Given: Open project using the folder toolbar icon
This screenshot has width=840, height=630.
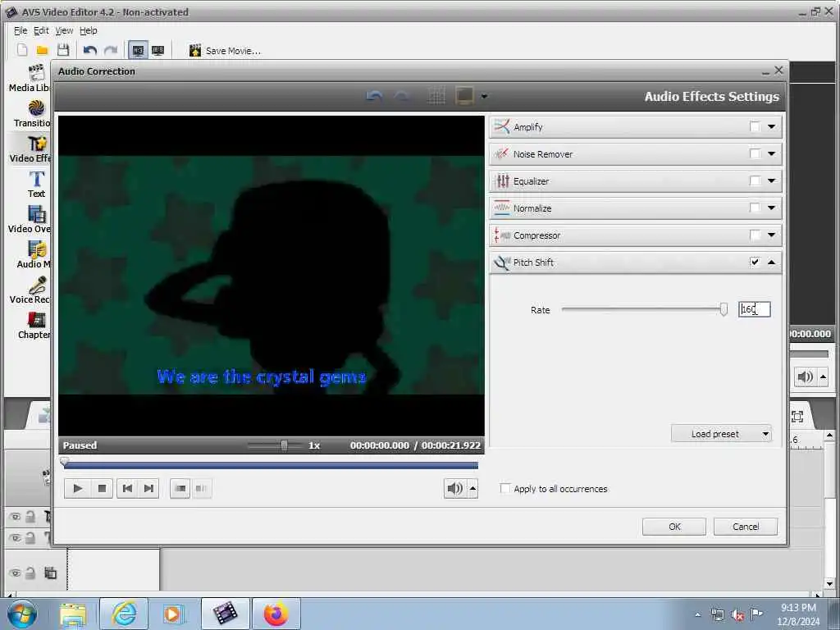Looking at the screenshot, I should click(x=42, y=50).
